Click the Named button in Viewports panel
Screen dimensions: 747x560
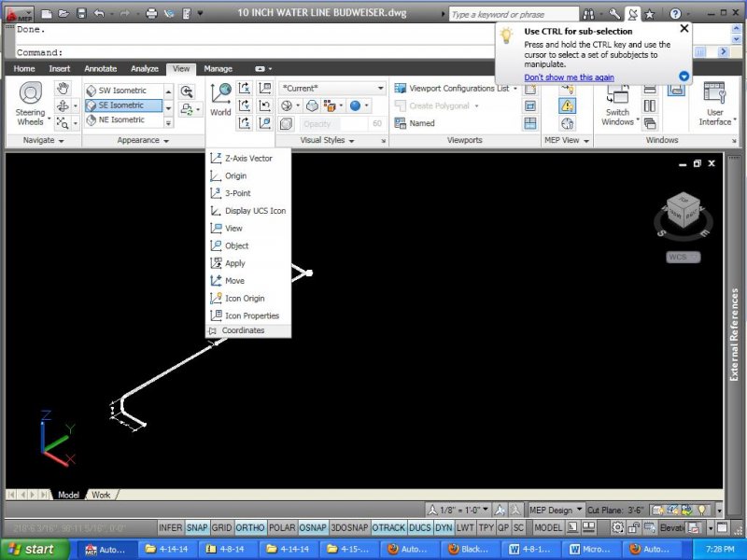(x=416, y=123)
